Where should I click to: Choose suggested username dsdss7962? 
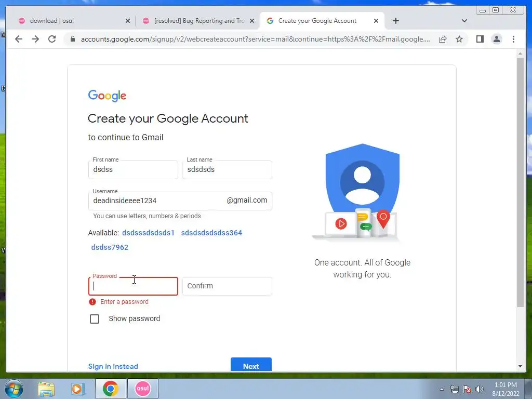110,247
